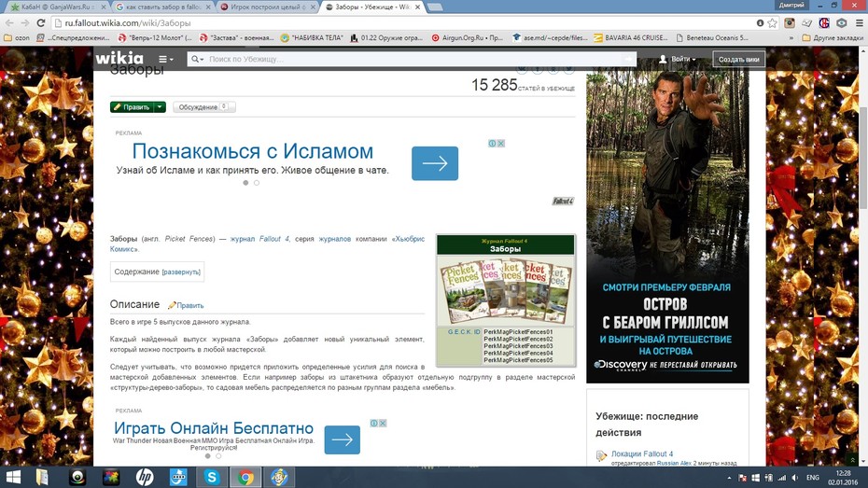This screenshot has height=488, width=868.
Task: Close the 'Заборы - Убежище' tab
Action: click(417, 7)
